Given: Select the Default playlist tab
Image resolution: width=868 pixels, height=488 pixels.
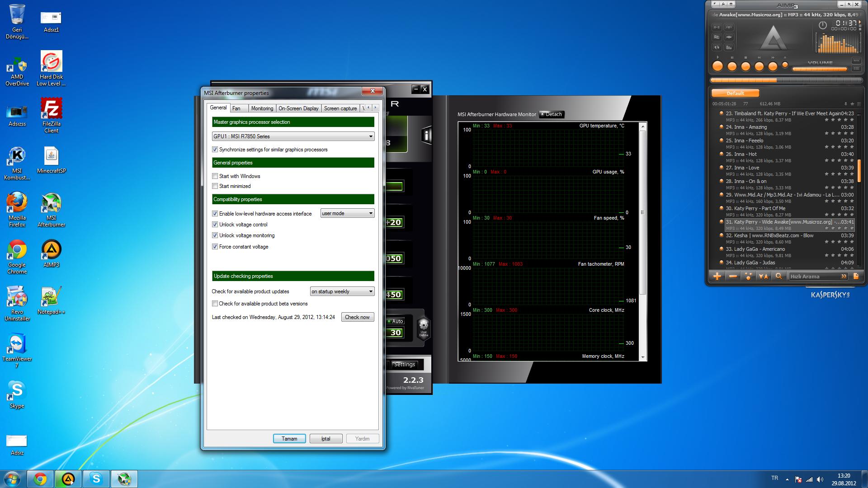Looking at the screenshot, I should [x=735, y=93].
